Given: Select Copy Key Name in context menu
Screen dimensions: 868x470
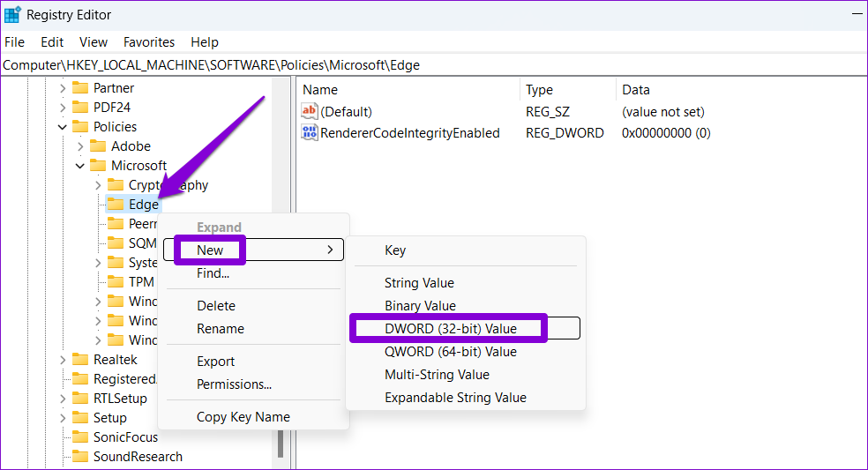Looking at the screenshot, I should coord(243,417).
